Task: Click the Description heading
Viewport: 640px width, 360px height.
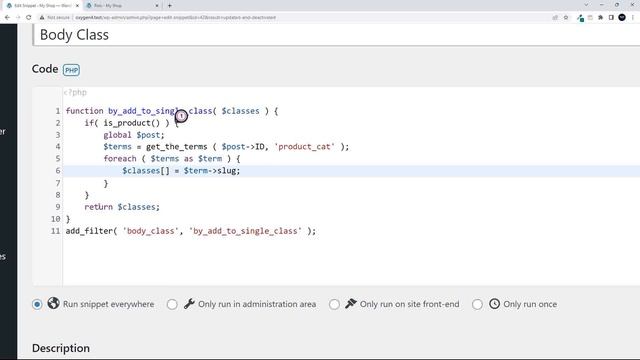Action: [61, 348]
